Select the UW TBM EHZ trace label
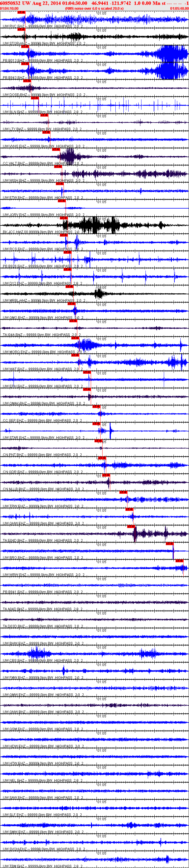 click(42, 866)
